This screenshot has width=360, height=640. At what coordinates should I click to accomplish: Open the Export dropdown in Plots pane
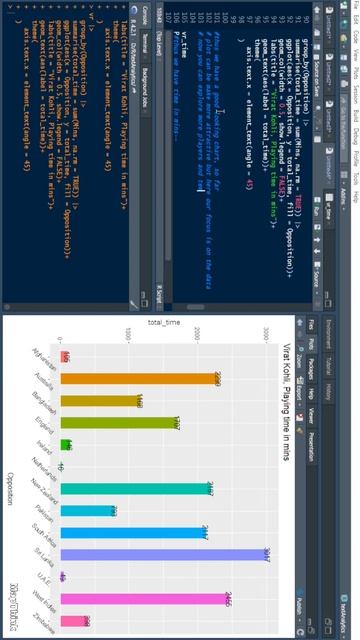[x=300, y=392]
